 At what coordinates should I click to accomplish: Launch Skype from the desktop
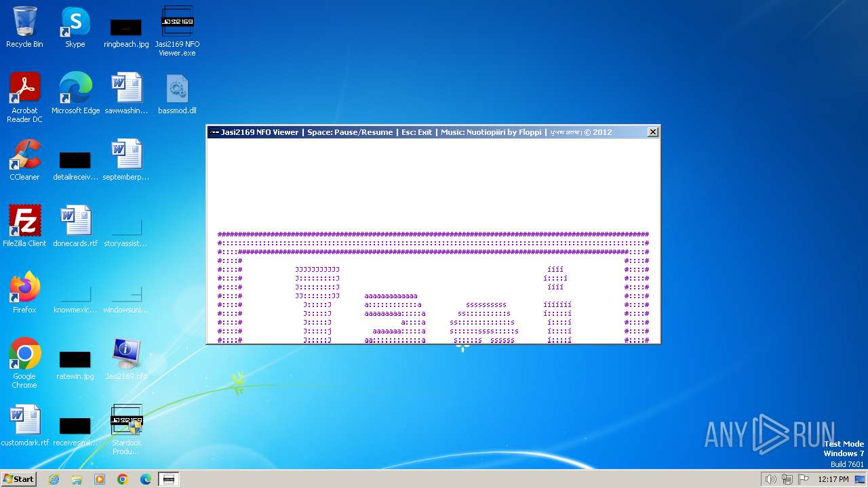75,27
